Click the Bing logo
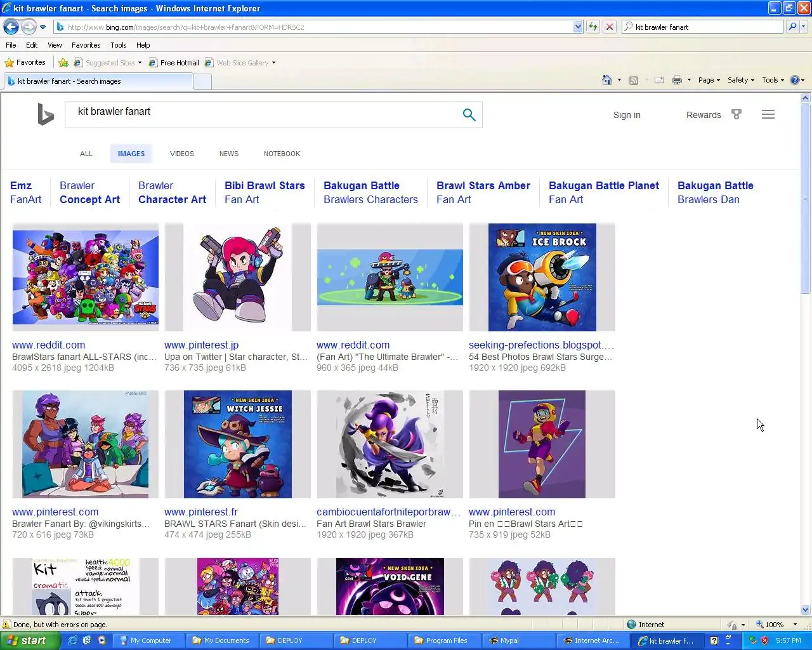 [x=45, y=114]
